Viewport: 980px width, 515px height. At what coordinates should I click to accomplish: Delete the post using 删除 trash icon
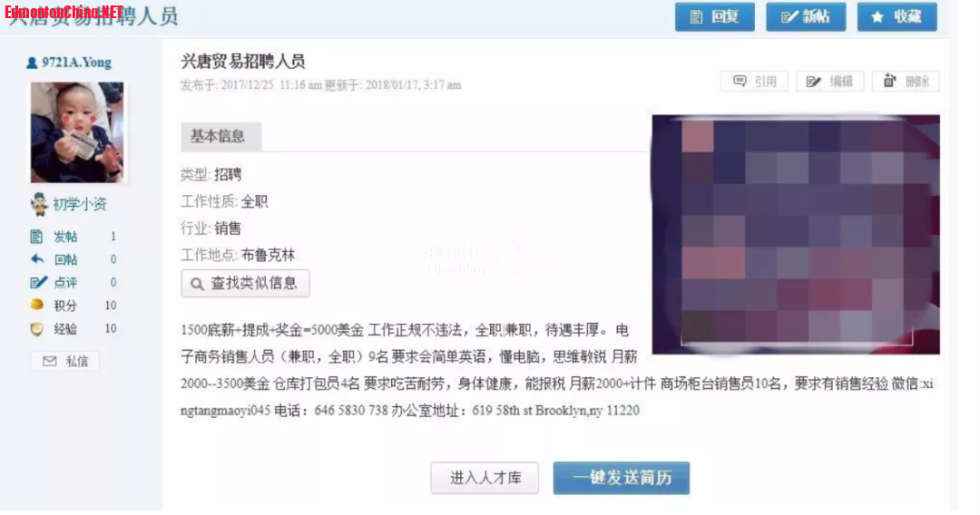pyautogui.click(x=889, y=81)
